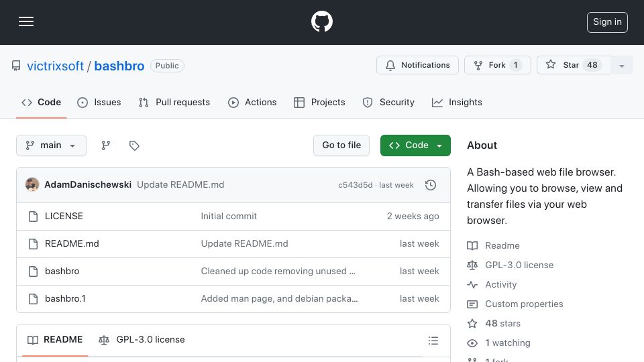Image resolution: width=644 pixels, height=362 pixels.
Task: Open the Actions tab
Action: [x=252, y=102]
